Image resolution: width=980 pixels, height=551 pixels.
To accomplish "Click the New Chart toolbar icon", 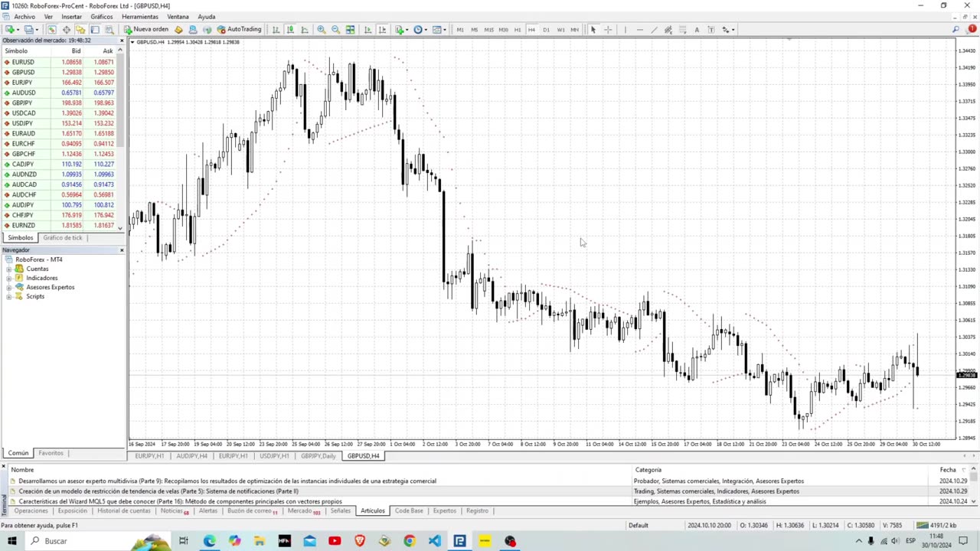I will pyautogui.click(x=10, y=29).
